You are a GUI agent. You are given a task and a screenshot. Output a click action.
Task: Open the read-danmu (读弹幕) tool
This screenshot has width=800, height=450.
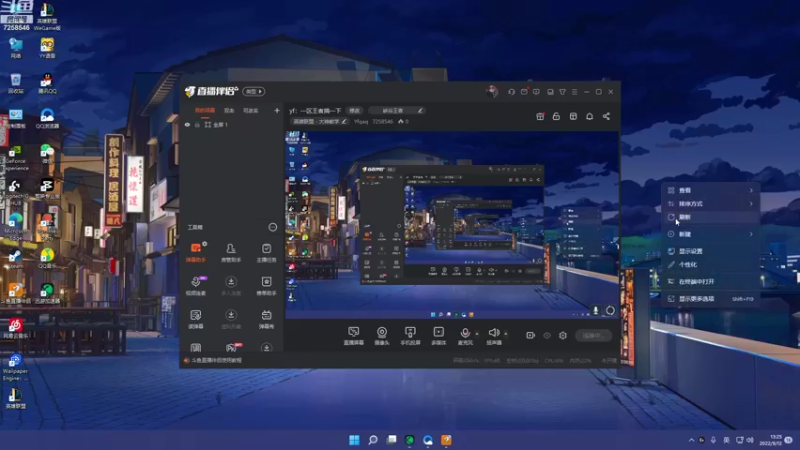(x=196, y=319)
